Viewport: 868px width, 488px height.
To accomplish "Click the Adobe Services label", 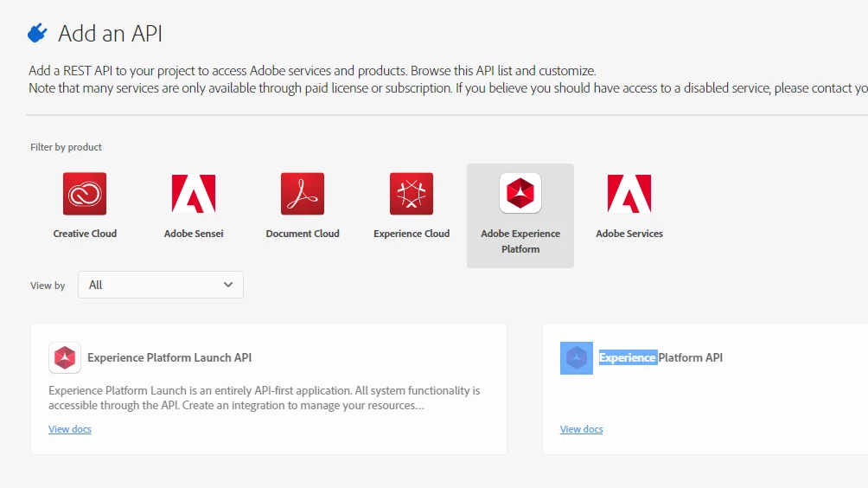I will click(x=629, y=234).
